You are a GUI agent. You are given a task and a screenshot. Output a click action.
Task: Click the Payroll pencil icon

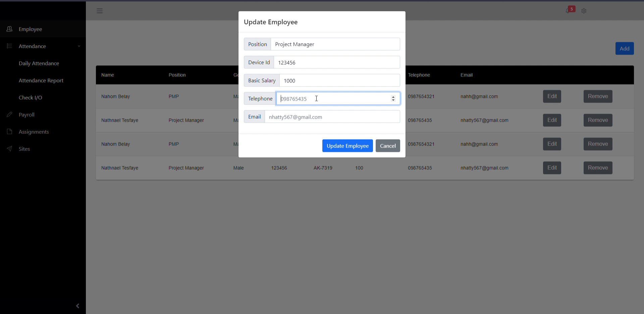(9, 114)
